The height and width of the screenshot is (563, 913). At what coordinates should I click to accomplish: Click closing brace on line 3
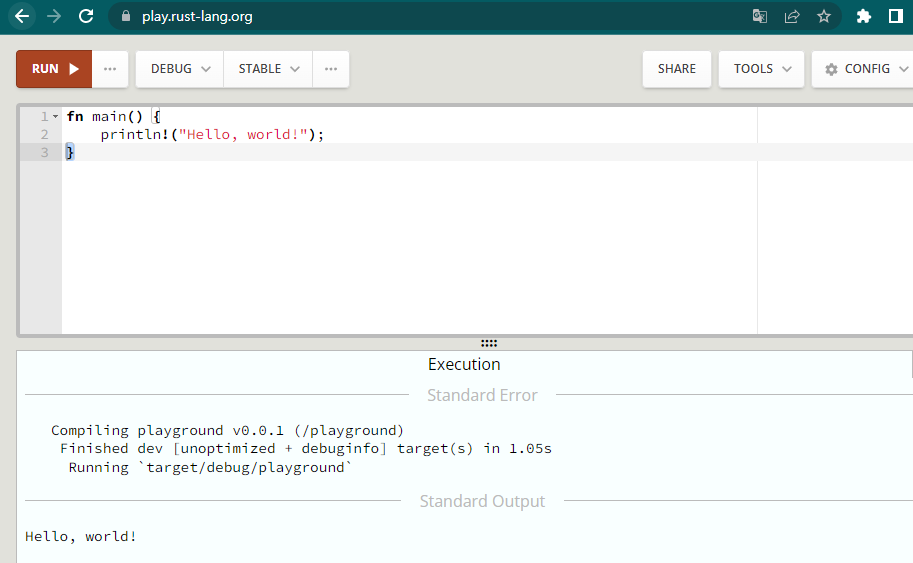pos(70,153)
